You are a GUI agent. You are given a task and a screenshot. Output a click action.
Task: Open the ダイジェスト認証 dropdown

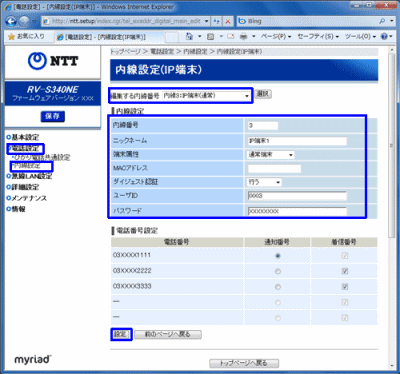[264, 182]
